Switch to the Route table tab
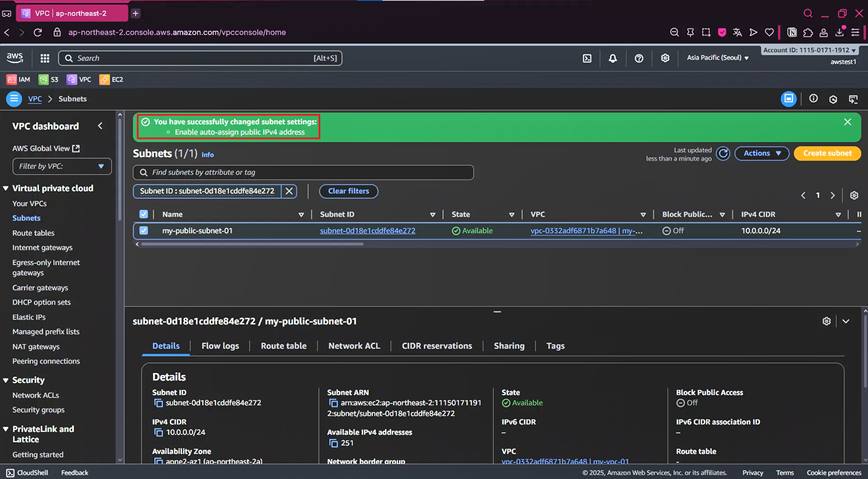Viewport: 868px width, 479px height. tap(283, 346)
